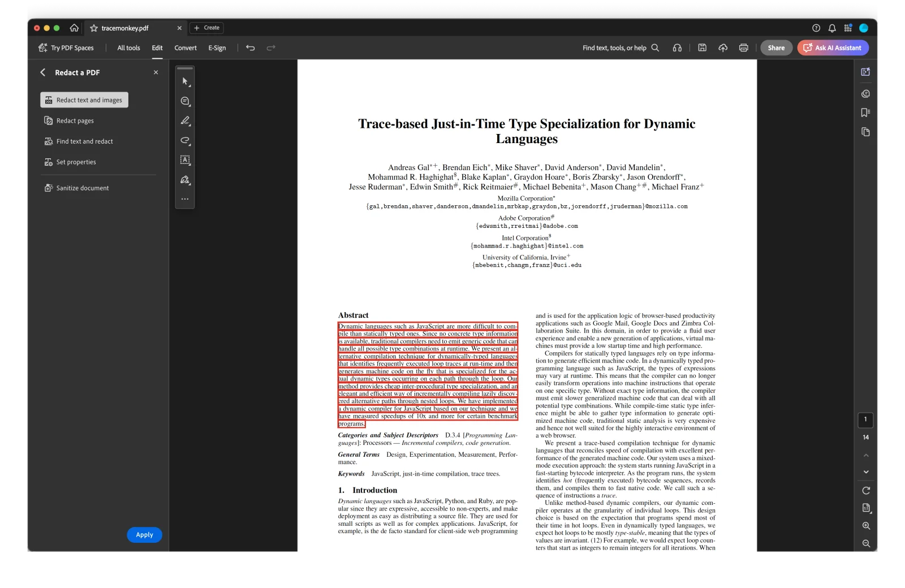905x588 pixels.
Task: Click the total page count 14
Action: (x=865, y=438)
